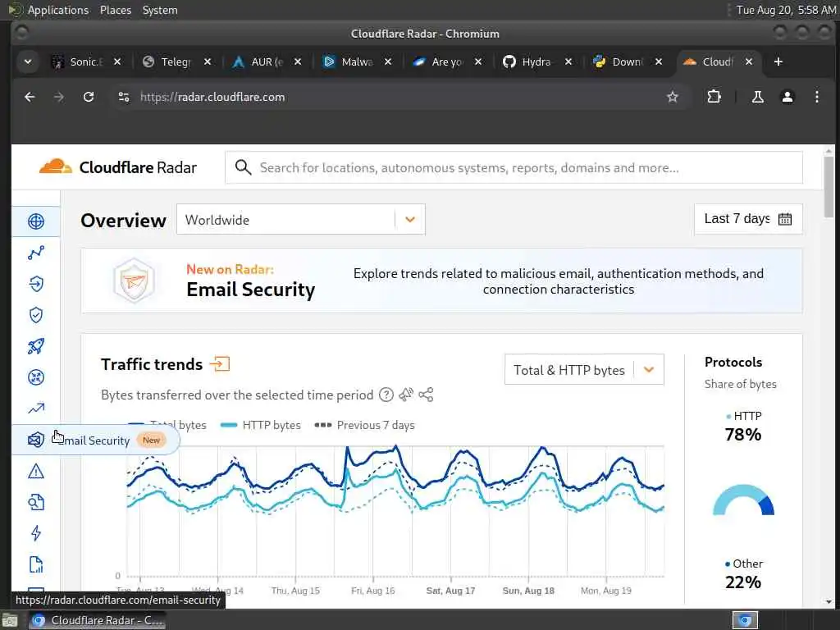Toggle Previous 7 days legend series

(364, 425)
